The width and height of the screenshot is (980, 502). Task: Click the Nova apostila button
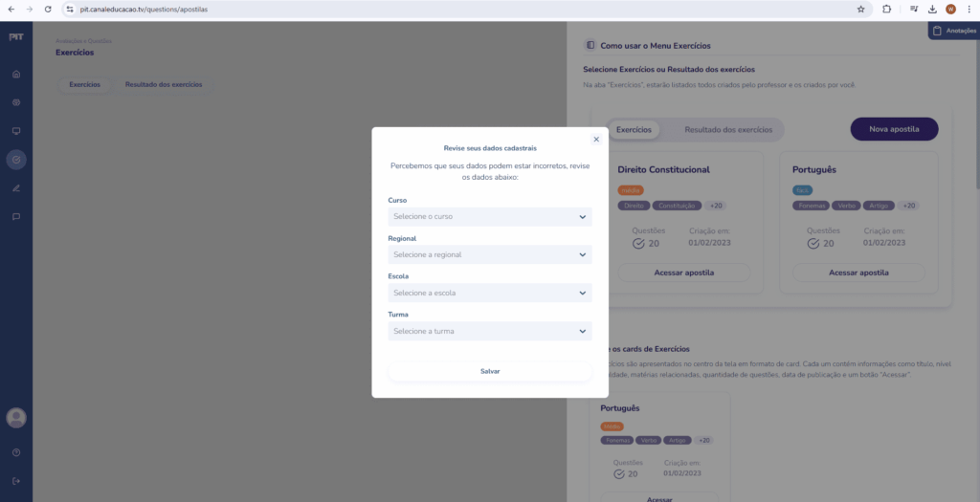[894, 129]
